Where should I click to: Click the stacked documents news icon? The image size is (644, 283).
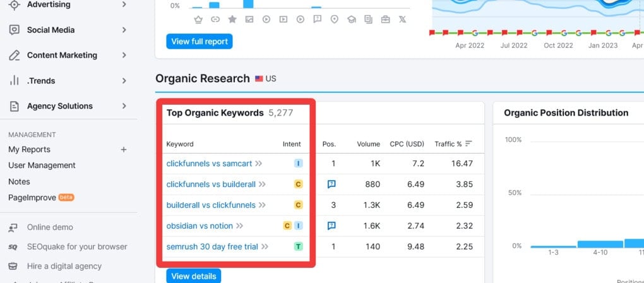(x=369, y=20)
